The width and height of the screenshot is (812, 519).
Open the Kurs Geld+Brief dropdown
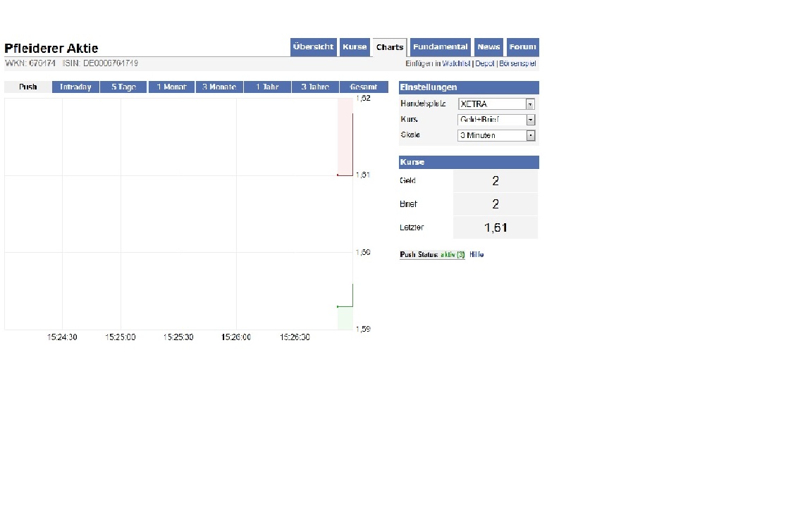point(496,120)
